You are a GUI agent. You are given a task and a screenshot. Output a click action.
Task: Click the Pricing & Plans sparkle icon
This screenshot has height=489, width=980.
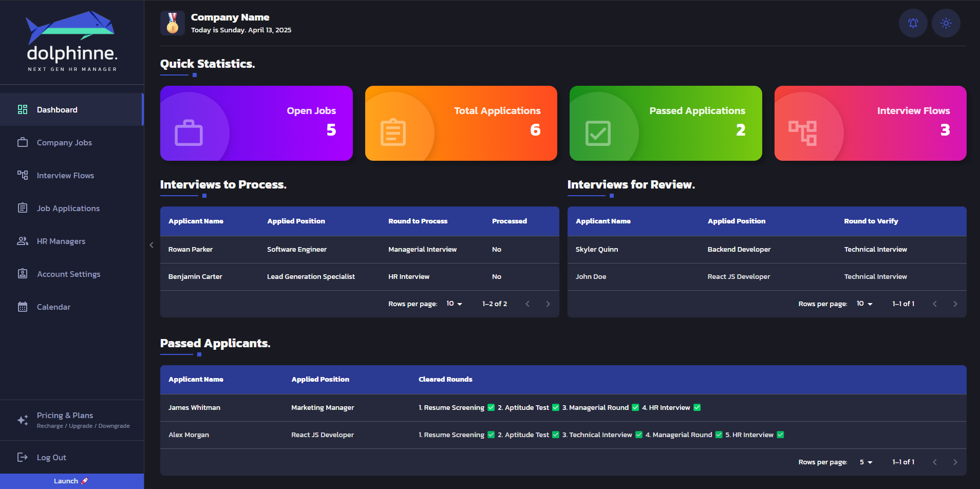coord(23,420)
